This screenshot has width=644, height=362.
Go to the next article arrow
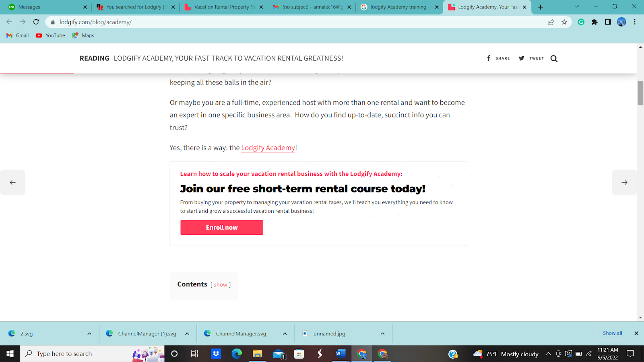tap(624, 182)
